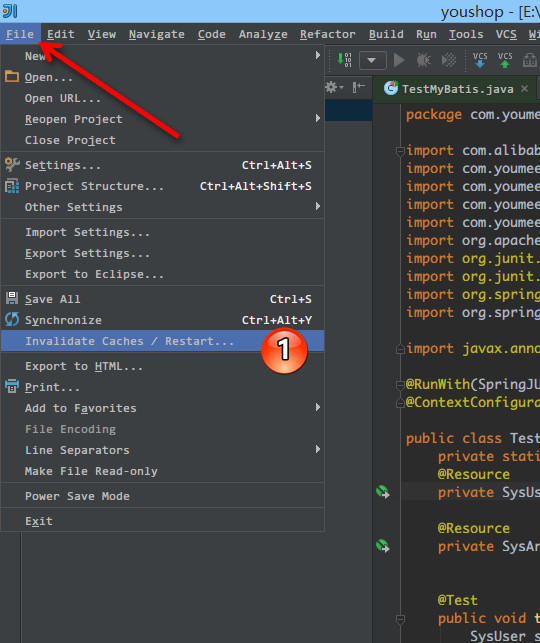Click the green Run triangle icon

click(x=399, y=60)
